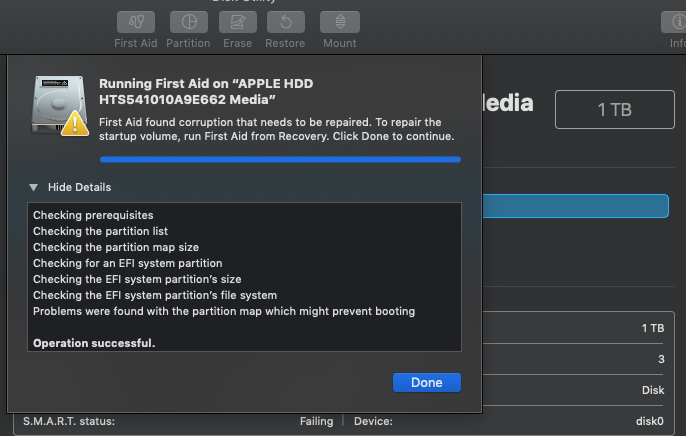Click the Done button
Viewport: 686px width, 436px height.
(x=427, y=383)
